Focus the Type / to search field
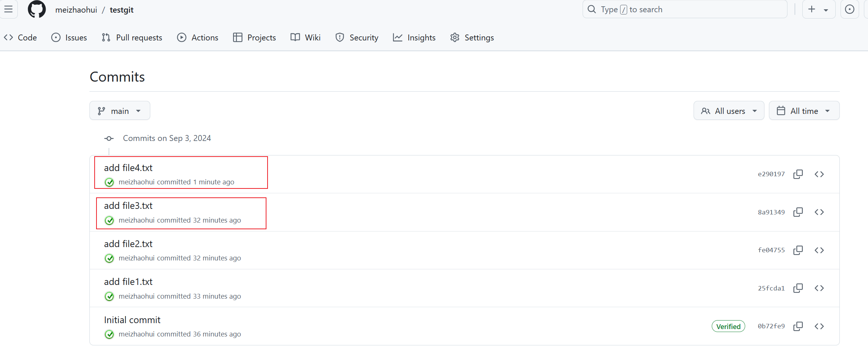868x358 pixels. pyautogui.click(x=685, y=9)
